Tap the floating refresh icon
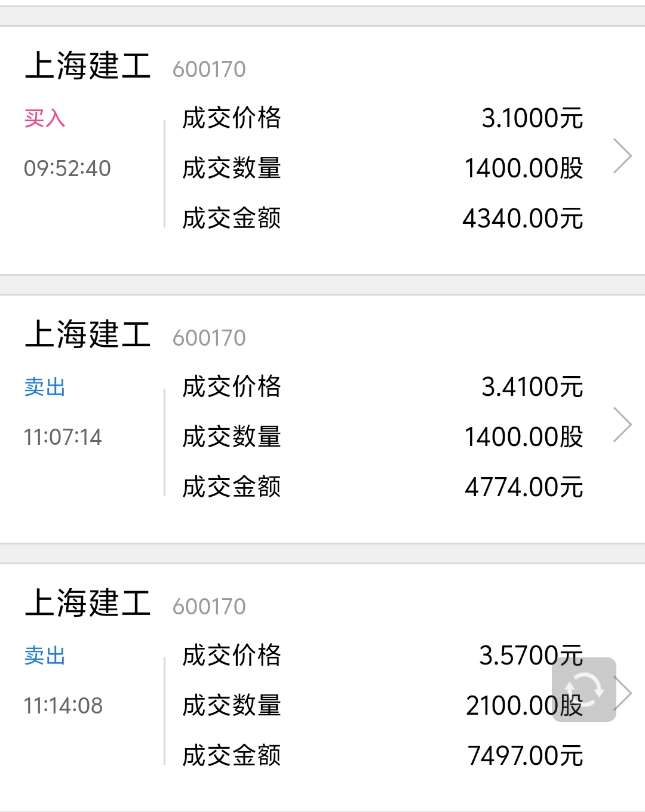The image size is (645, 812). pyautogui.click(x=584, y=690)
